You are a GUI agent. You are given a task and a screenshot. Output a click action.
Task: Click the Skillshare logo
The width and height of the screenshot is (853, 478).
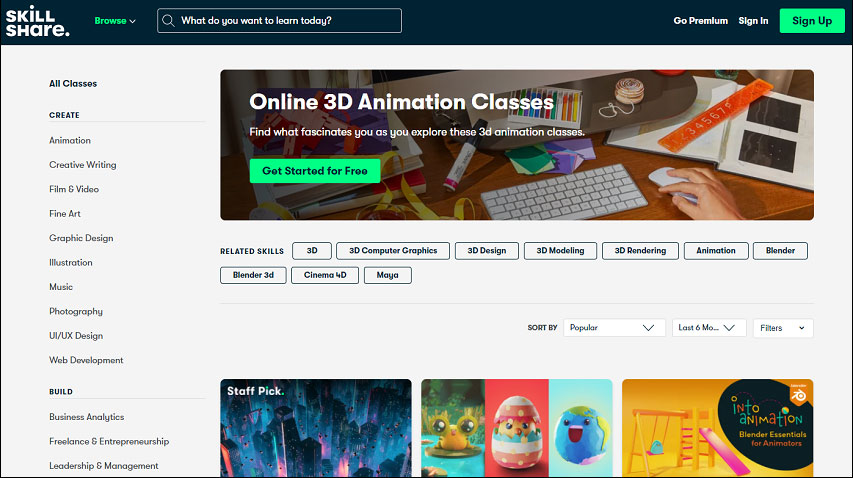pos(38,21)
